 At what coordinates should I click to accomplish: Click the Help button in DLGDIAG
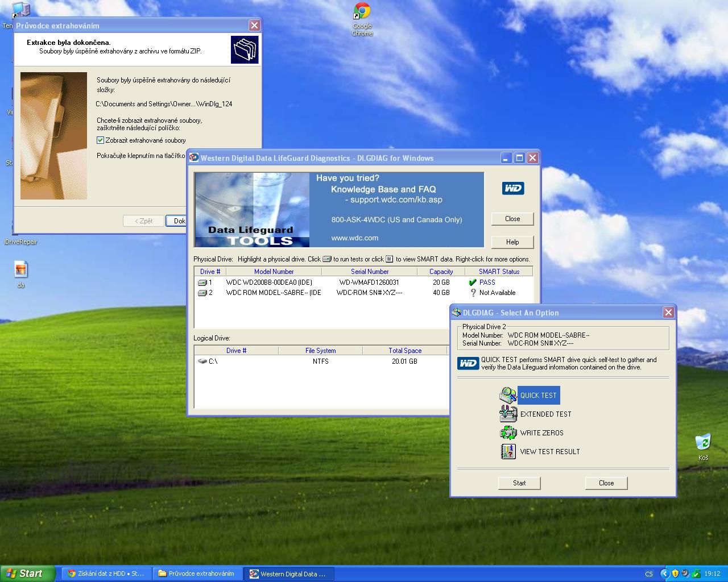point(512,242)
